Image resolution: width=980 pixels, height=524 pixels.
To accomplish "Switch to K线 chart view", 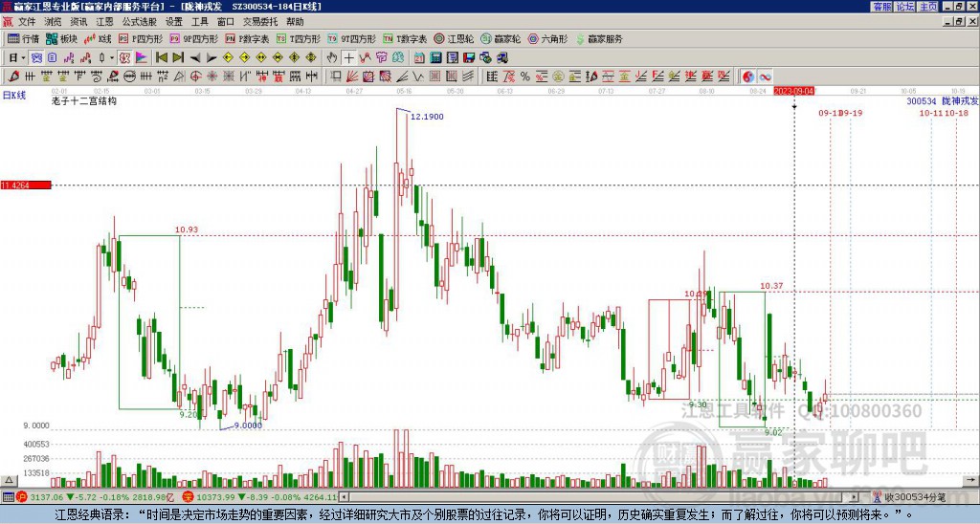I will coord(99,38).
